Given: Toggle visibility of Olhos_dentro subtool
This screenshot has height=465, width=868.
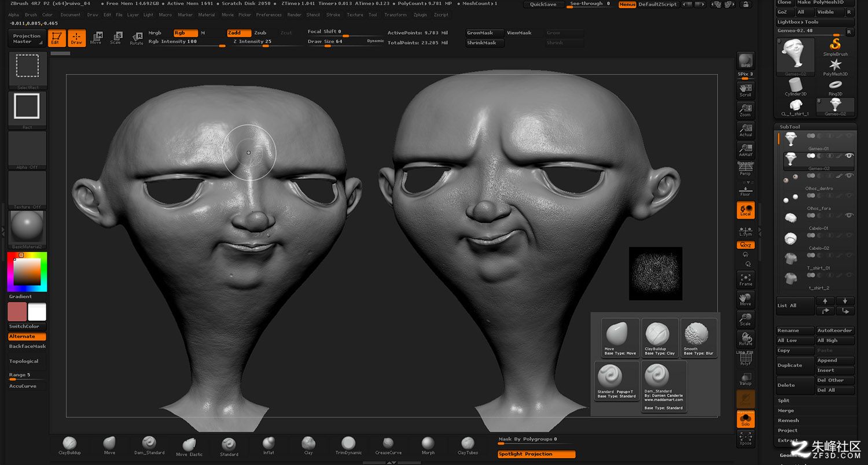Looking at the screenshot, I should pos(849,175).
